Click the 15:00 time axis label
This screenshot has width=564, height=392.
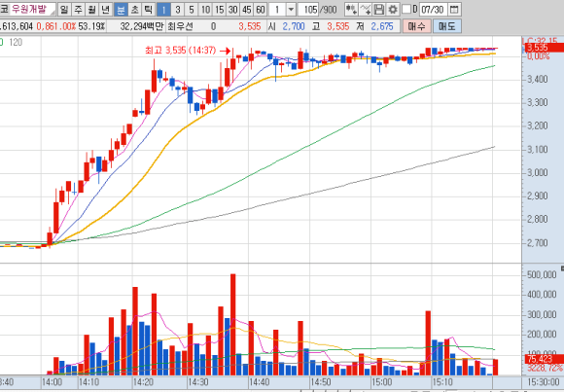[382, 382]
